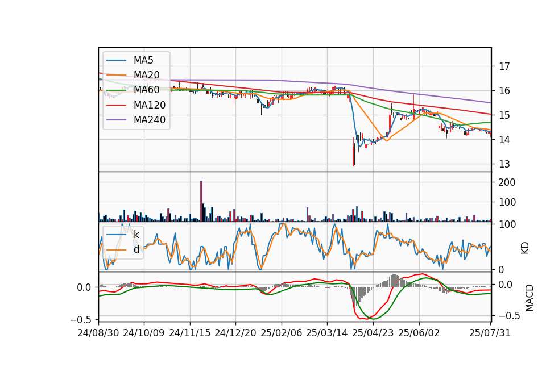Click the KD axis title

point(525,248)
